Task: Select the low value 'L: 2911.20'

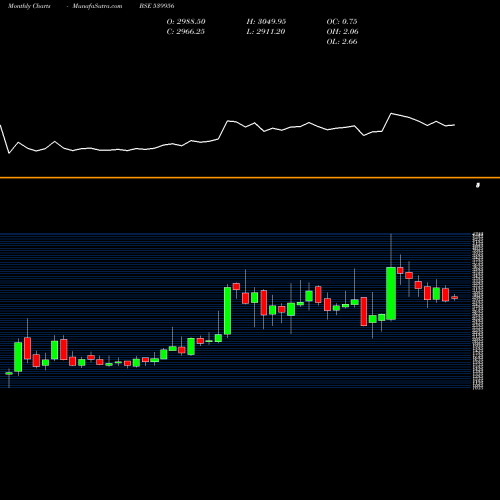Action: (266, 32)
